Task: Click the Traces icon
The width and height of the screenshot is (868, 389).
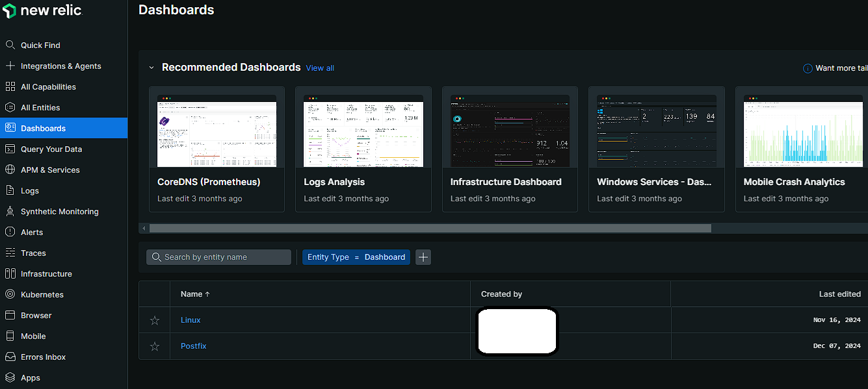Action: coord(10,253)
